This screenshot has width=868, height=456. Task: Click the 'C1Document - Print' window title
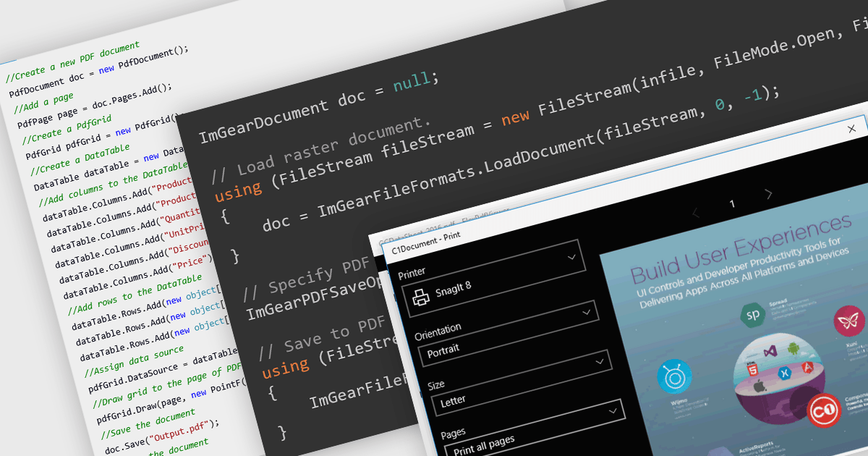(426, 242)
